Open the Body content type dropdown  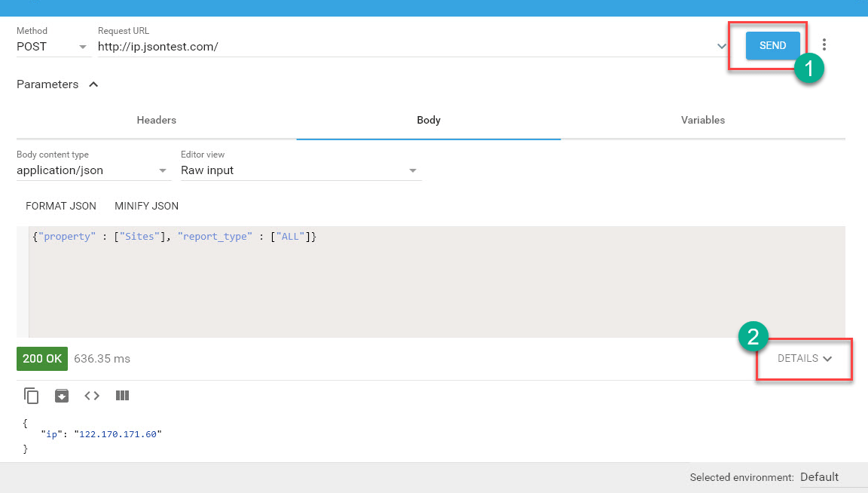click(x=93, y=170)
